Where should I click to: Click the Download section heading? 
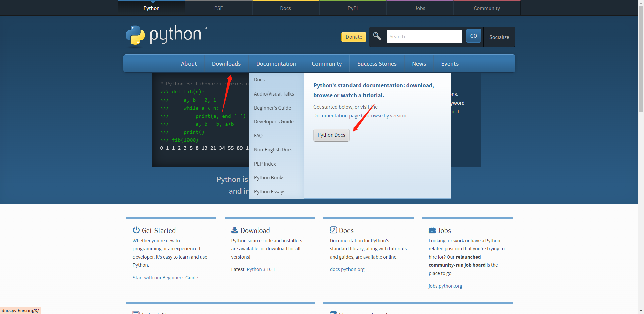pyautogui.click(x=255, y=230)
